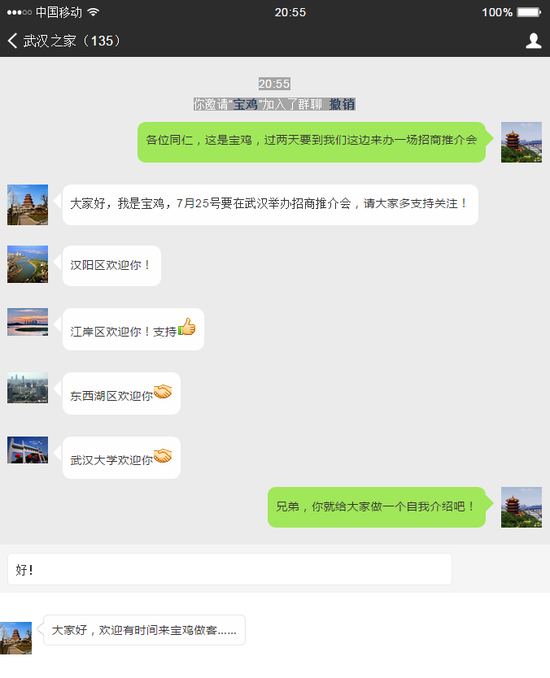Select the green 兄弟 self-introduction message bubble
The height and width of the screenshot is (678, 550).
377,507
